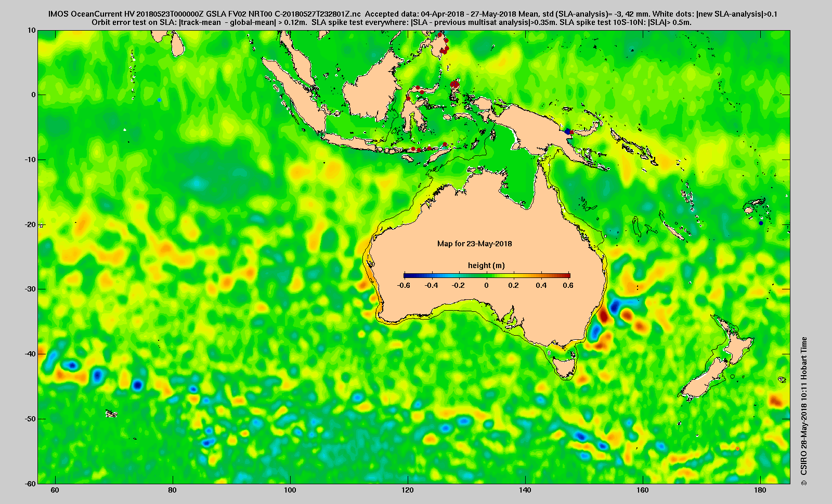Click the 'Map for 23-May-2018' label
The image size is (832, 504).
click(474, 244)
